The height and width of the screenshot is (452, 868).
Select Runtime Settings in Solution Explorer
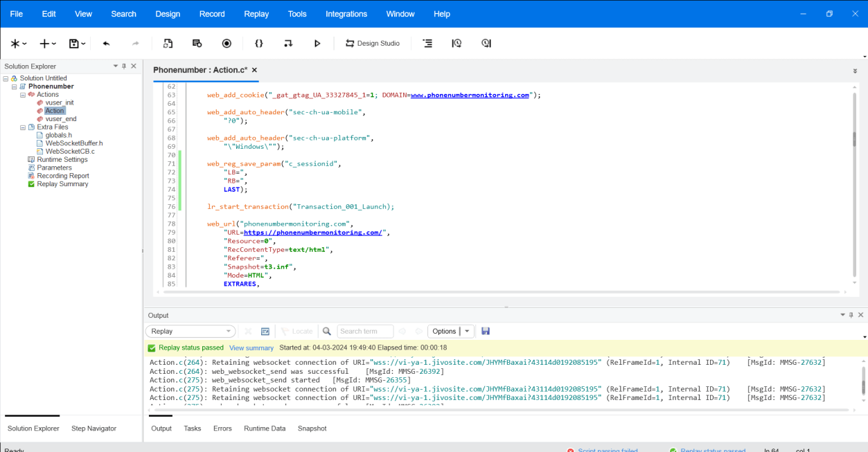[x=62, y=160]
